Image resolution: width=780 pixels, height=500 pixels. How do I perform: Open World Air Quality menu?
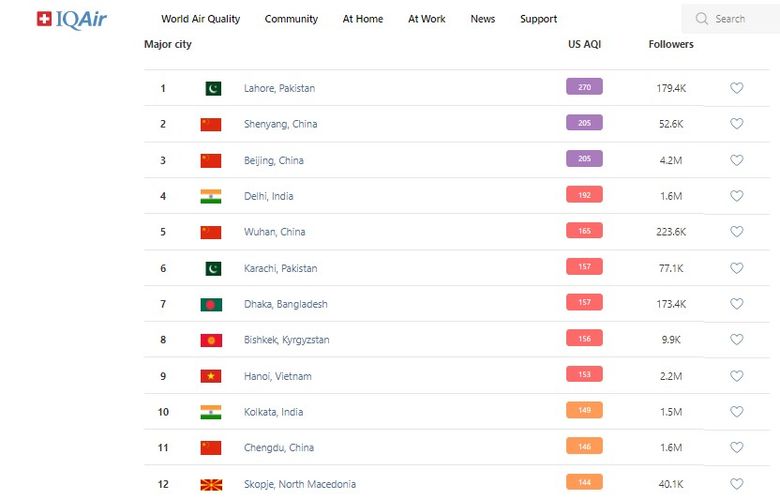point(200,19)
